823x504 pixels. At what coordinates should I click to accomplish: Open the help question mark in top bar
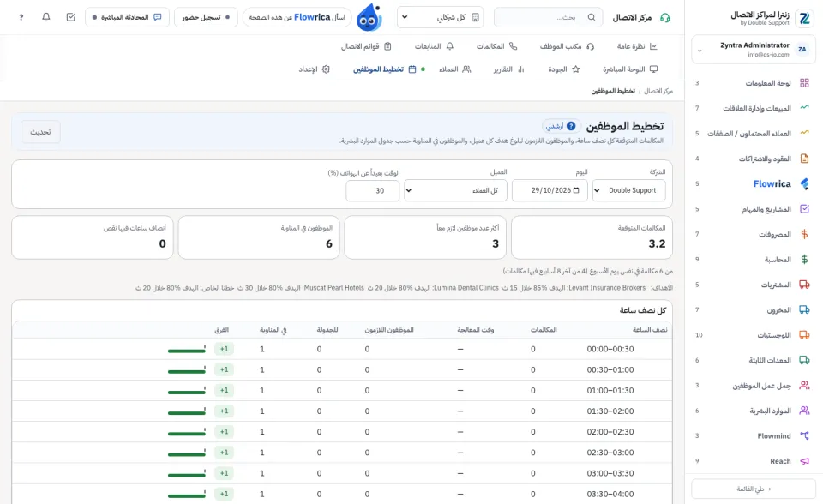pyautogui.click(x=21, y=17)
